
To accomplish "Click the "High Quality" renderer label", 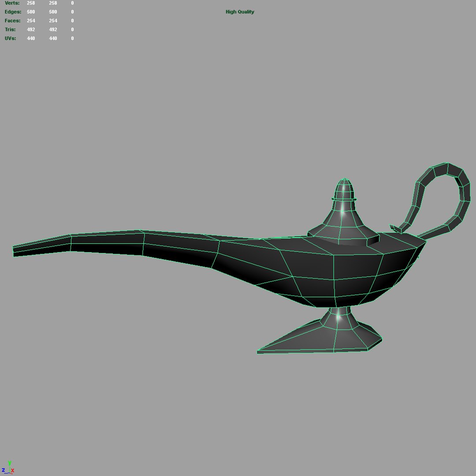I will pyautogui.click(x=240, y=12).
